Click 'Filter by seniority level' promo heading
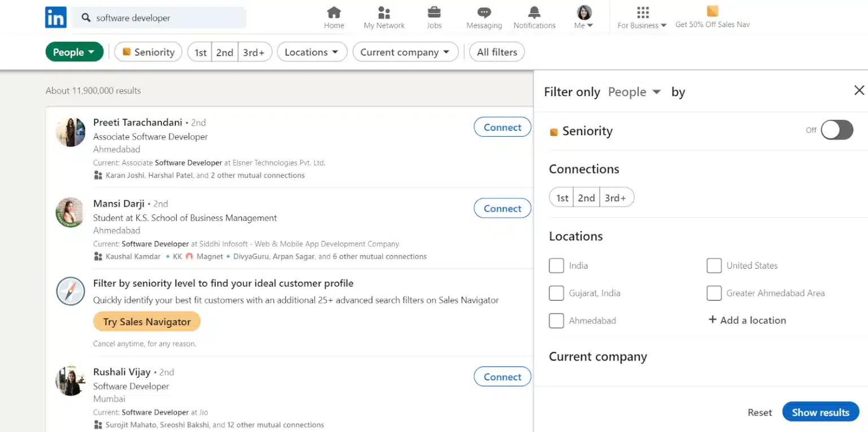This screenshot has height=432, width=868. click(223, 283)
